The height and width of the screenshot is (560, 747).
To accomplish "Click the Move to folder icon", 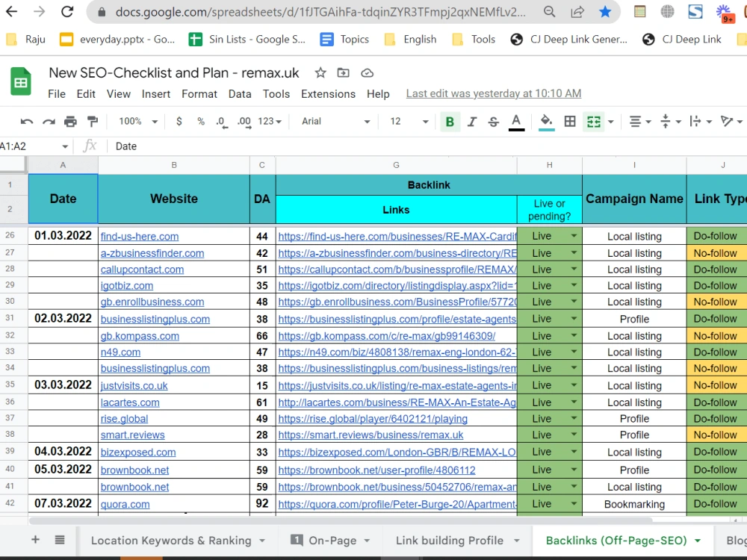I will tap(343, 73).
